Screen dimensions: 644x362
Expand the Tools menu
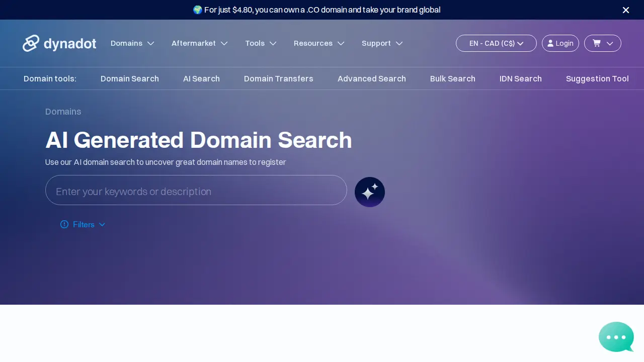[261, 43]
